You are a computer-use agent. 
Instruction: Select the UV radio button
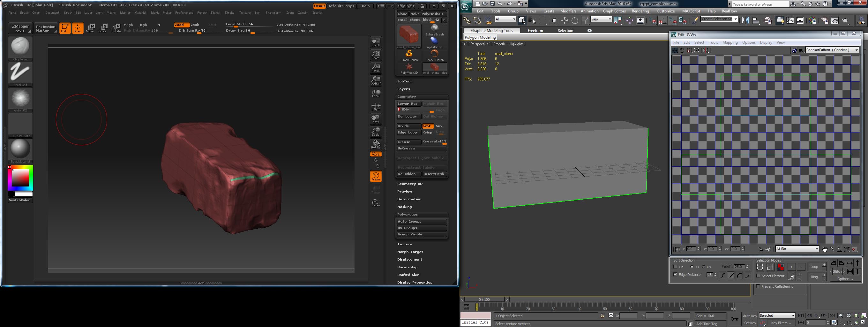pos(704,267)
